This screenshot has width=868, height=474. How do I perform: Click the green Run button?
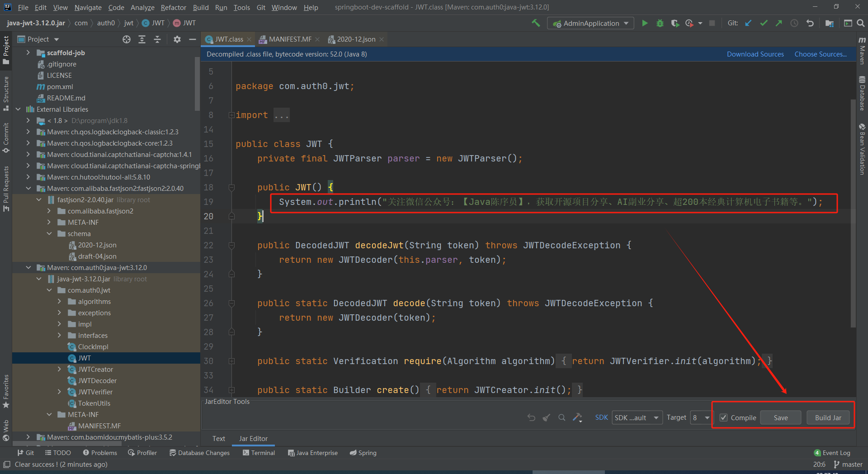coord(645,23)
